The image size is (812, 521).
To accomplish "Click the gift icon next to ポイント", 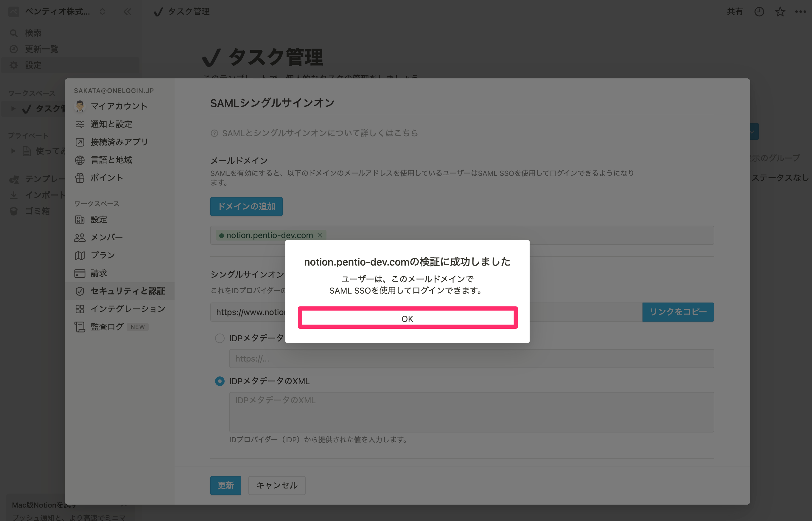I will point(80,178).
